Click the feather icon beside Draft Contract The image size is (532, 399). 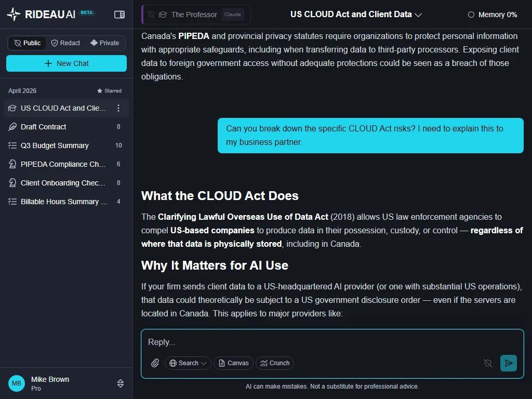click(x=12, y=127)
